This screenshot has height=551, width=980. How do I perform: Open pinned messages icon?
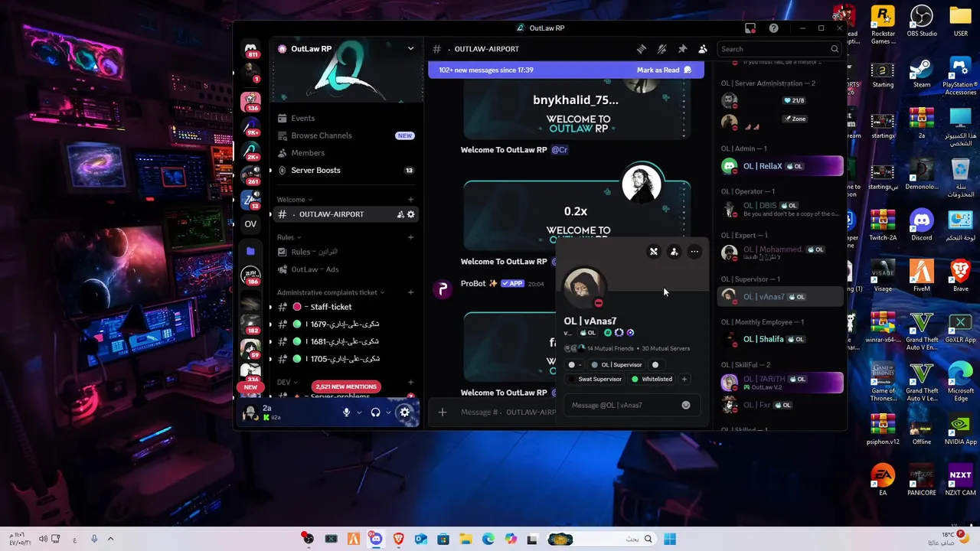pyautogui.click(x=682, y=49)
